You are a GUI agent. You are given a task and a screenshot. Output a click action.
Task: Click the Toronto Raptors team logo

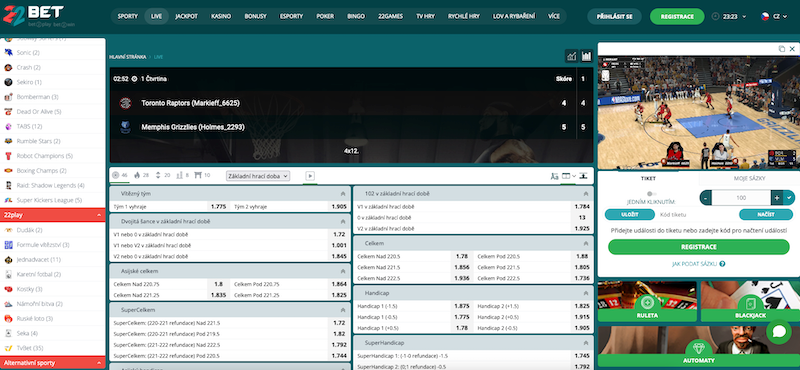pos(125,103)
